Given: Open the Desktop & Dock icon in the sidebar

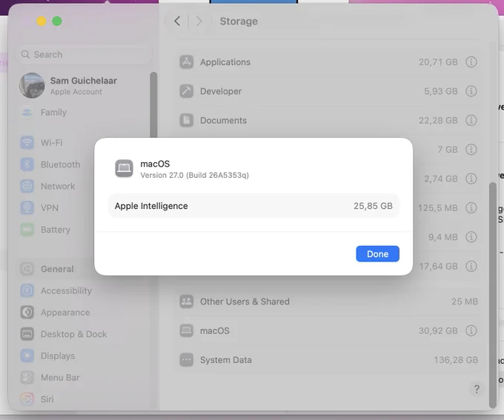Looking at the screenshot, I should click(27, 334).
